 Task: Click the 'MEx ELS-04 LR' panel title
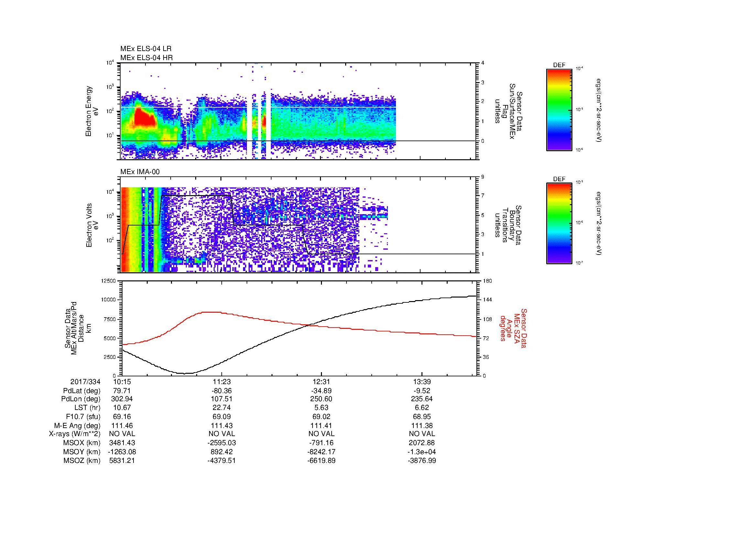146,49
